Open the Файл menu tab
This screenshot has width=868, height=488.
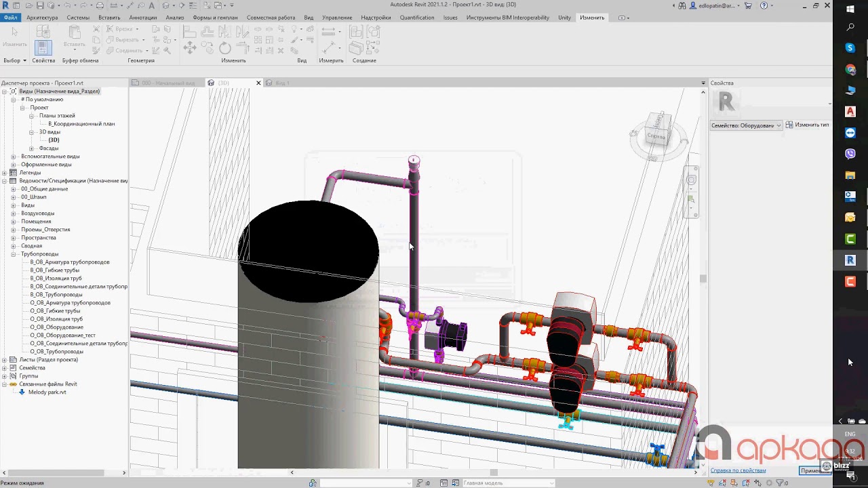click(x=10, y=18)
